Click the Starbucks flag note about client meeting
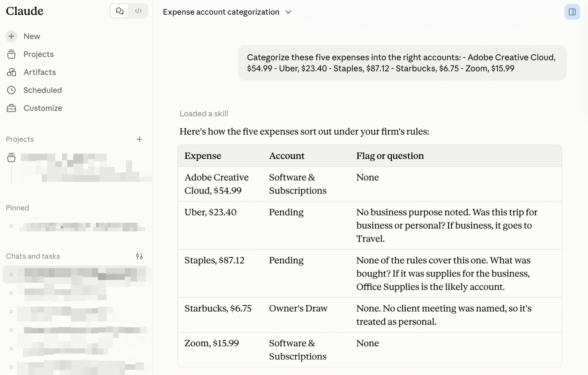 (444, 315)
